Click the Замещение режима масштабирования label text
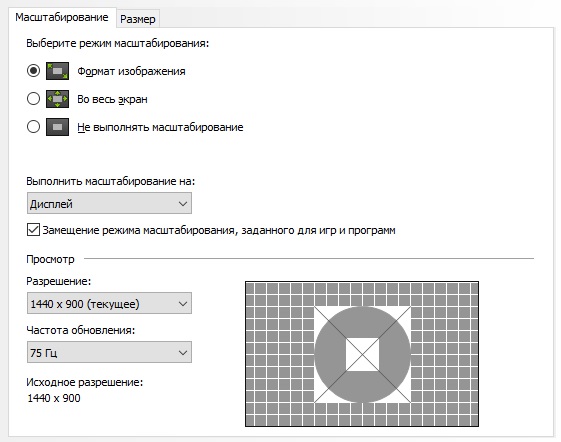 point(219,230)
